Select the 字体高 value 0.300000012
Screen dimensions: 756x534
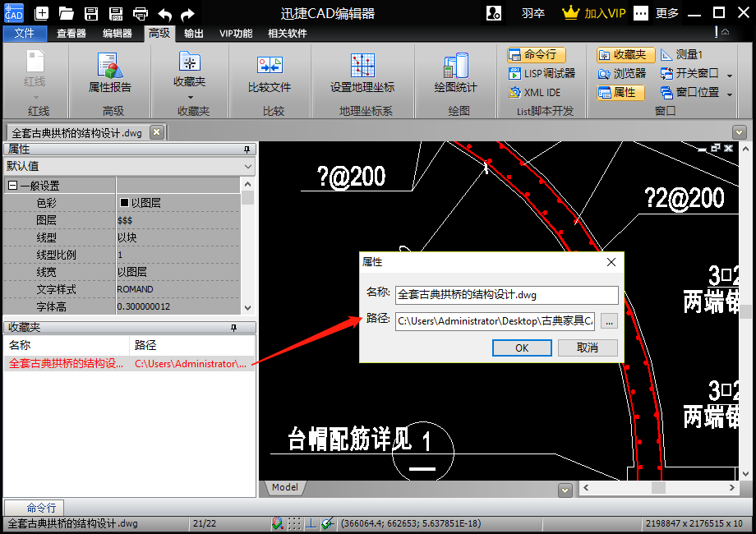[144, 306]
